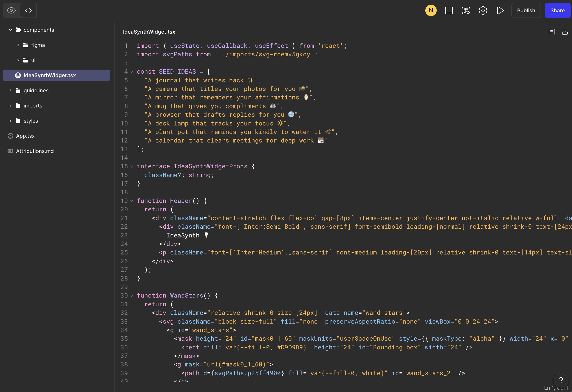Screen dimensions: 572x392
Task: Run the preview with the play icon
Action: (x=500, y=10)
